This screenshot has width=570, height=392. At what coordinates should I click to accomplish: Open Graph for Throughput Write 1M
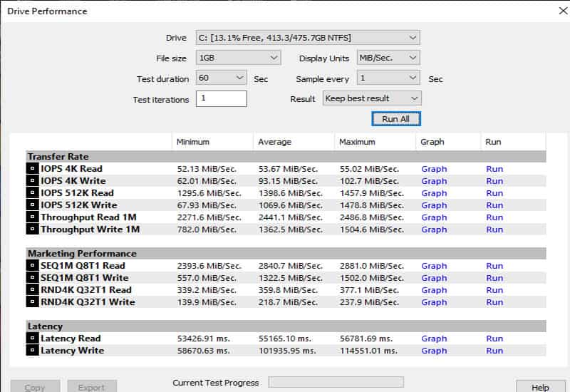(x=434, y=229)
